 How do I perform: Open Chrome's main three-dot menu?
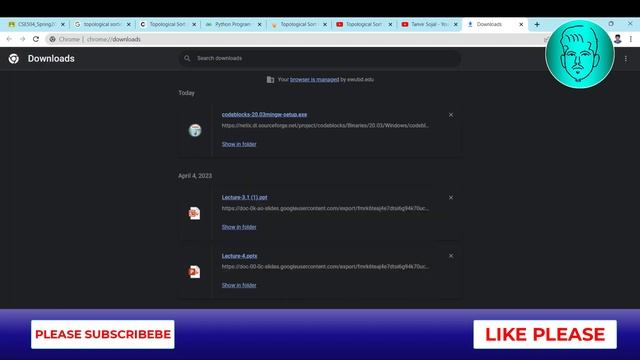coord(631,39)
